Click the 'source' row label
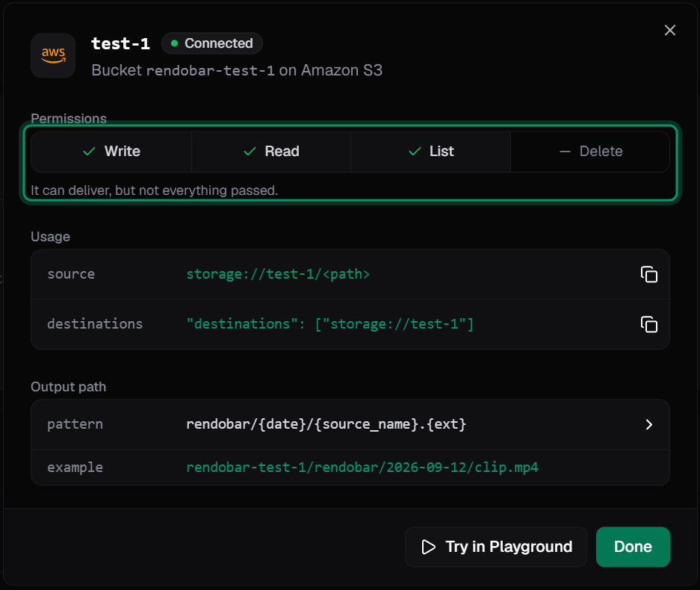Image resolution: width=700 pixels, height=590 pixels. click(x=71, y=274)
